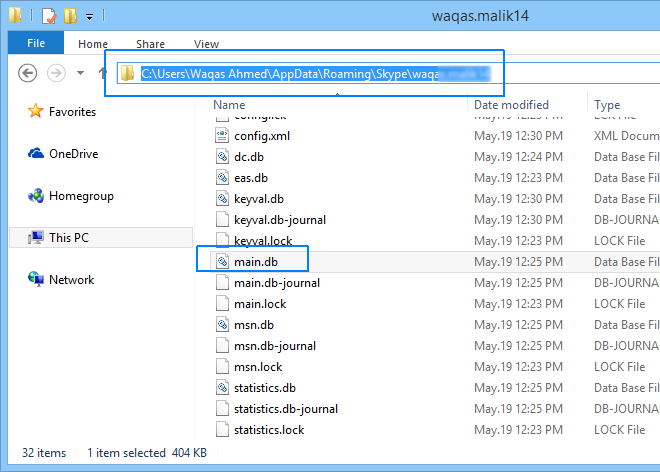
Task: Click the folder icon in title bar
Action: (15, 15)
